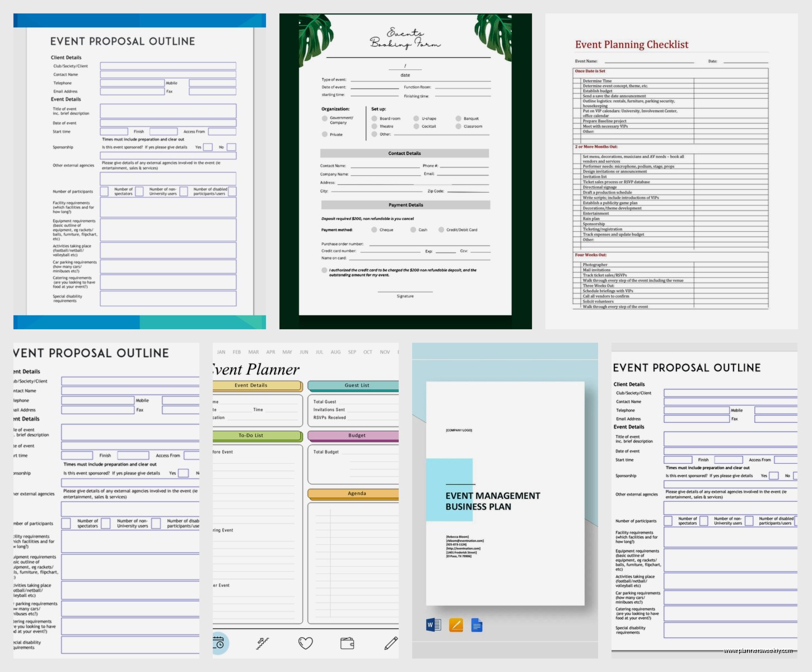Click the Google Docs format icon
Image resolution: width=812 pixels, height=672 pixels.
pyautogui.click(x=476, y=624)
